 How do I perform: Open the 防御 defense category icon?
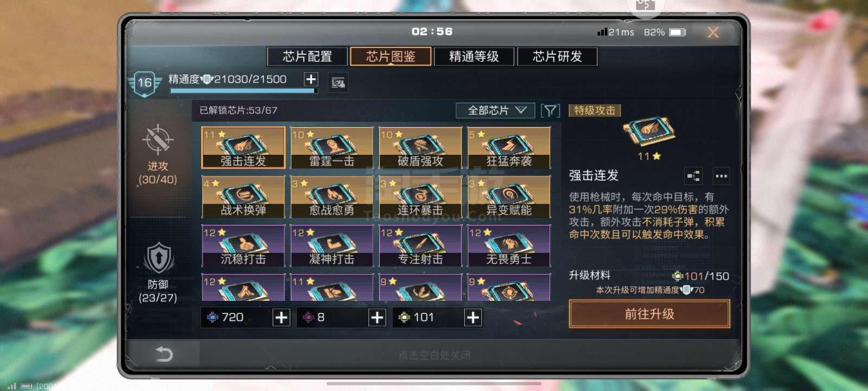click(158, 258)
